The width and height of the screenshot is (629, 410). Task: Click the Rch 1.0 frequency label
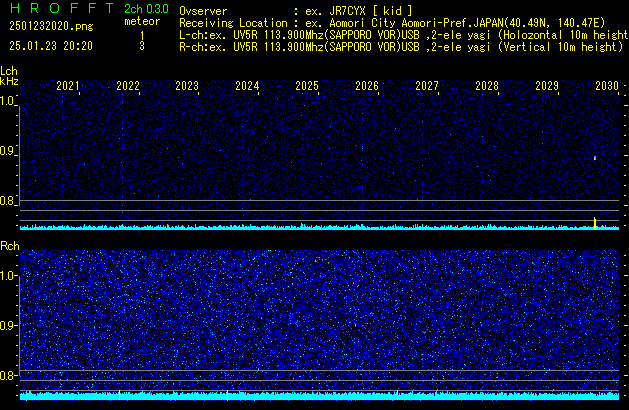click(x=8, y=276)
